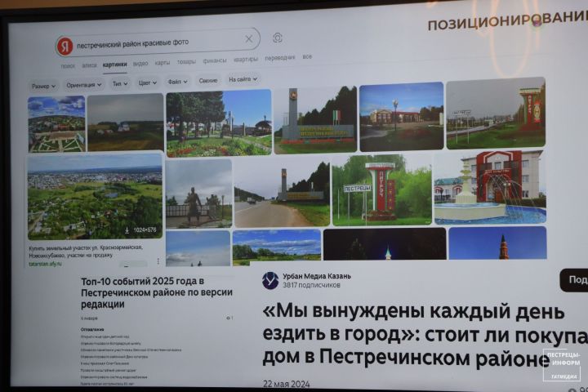This screenshot has width=588, height=392.
Task: Open the night mosque thumbnail
Action: [385, 244]
